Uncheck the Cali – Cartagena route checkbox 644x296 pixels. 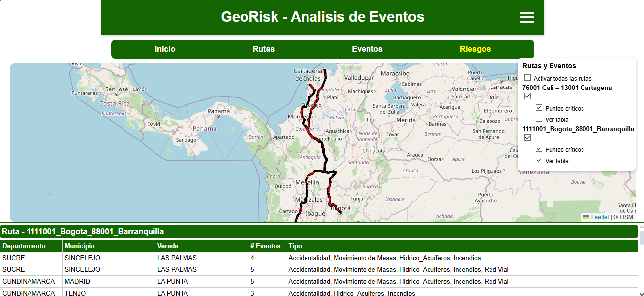point(527,96)
